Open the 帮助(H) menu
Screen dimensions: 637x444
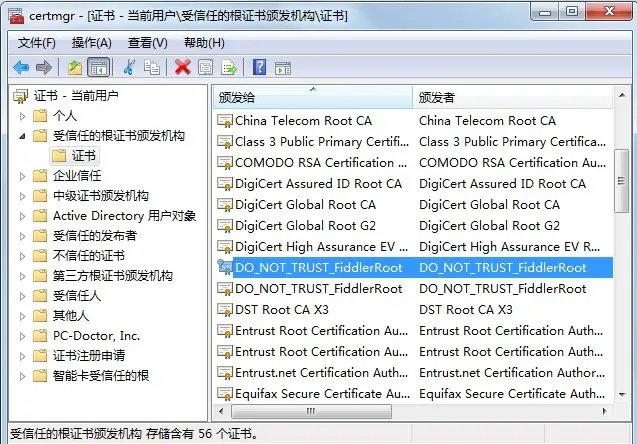click(x=204, y=43)
